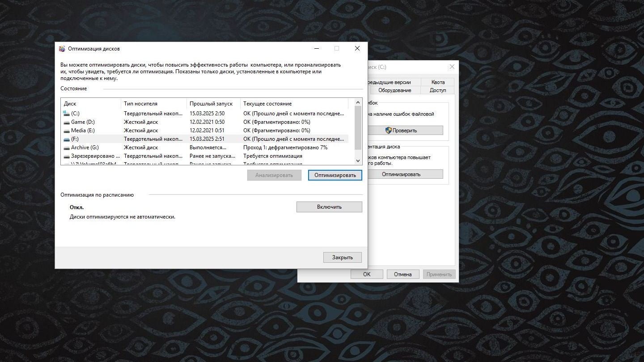The width and height of the screenshot is (644, 362).
Task: Click Оптимизировать in the Оптимизация дисков window
Action: click(335, 175)
